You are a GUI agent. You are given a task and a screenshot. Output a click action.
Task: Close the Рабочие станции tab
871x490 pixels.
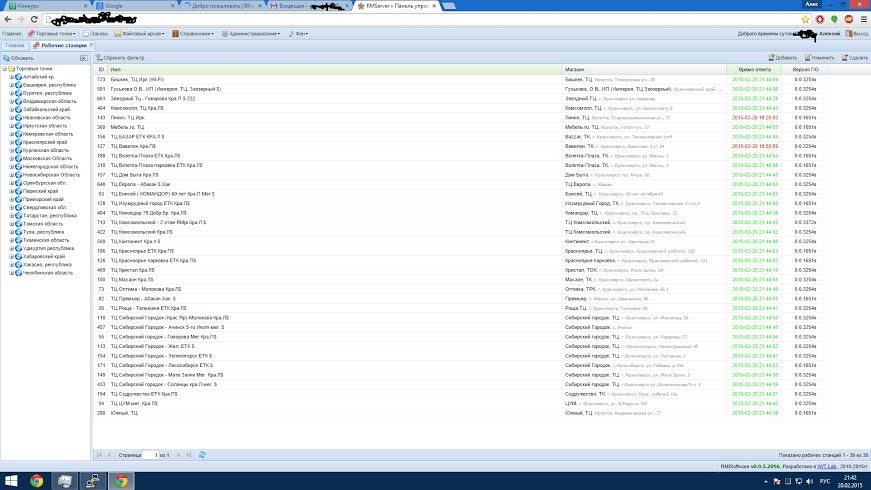91,45
